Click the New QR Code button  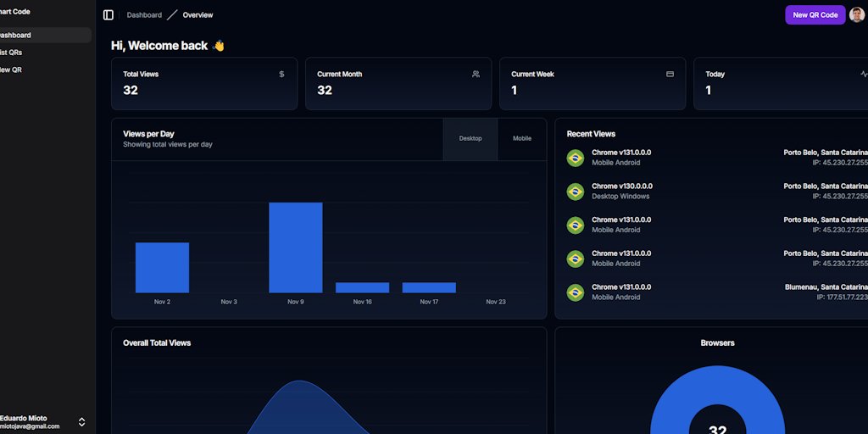click(815, 15)
